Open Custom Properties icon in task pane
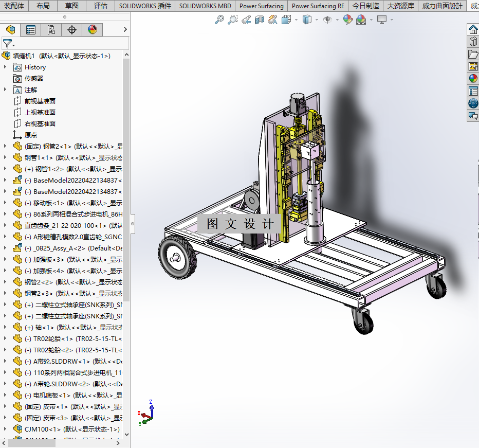Viewport: 479px width, 448px height. coord(473,91)
